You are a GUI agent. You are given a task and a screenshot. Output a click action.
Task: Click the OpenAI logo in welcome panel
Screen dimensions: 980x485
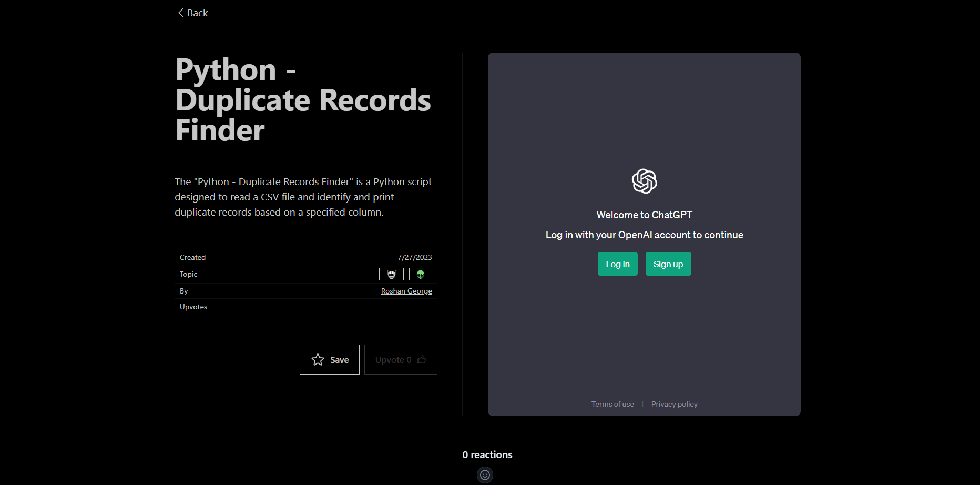[x=644, y=181]
